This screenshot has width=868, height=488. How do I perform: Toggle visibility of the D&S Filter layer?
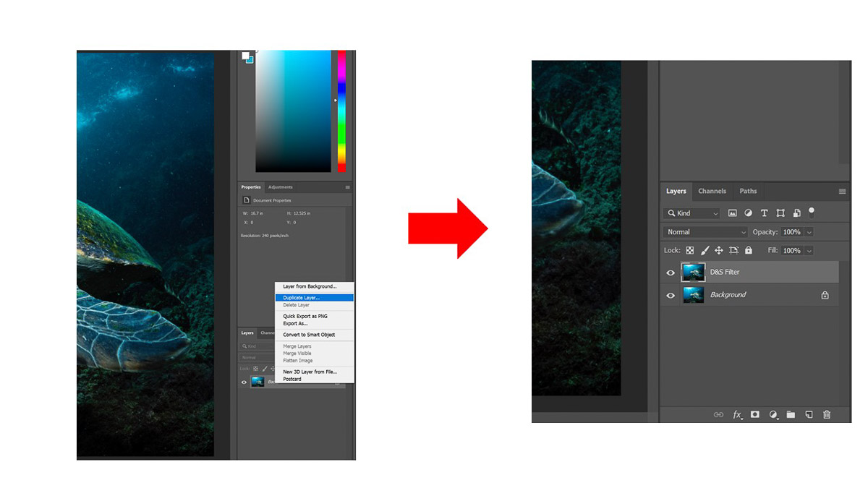point(671,272)
